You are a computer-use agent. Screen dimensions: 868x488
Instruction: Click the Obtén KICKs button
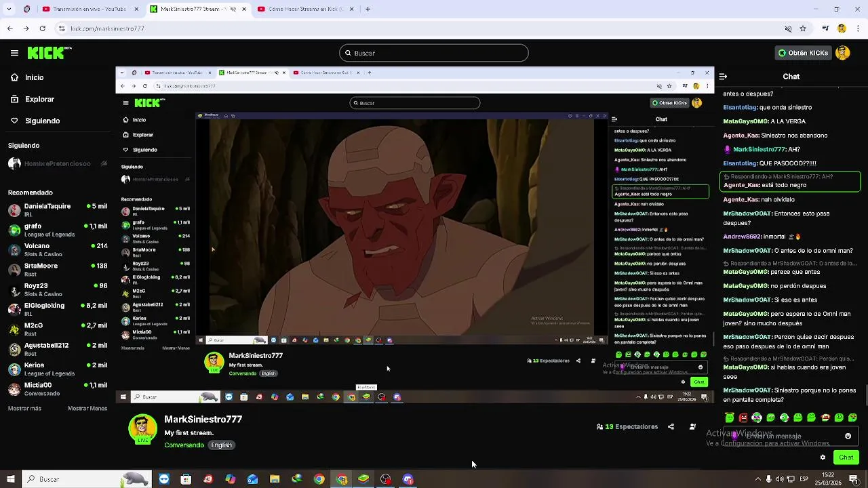pyautogui.click(x=803, y=53)
